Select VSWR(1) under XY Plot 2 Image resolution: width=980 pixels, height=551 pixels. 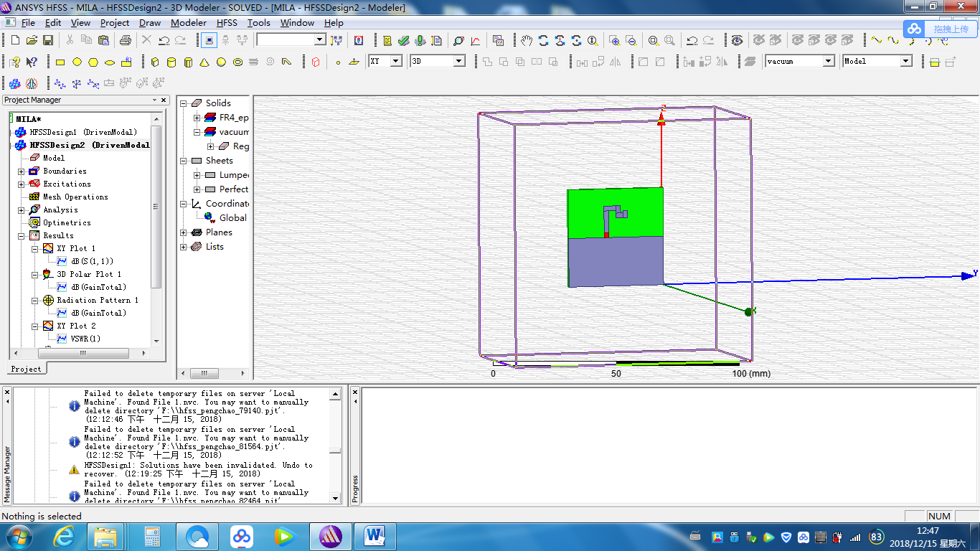point(85,339)
